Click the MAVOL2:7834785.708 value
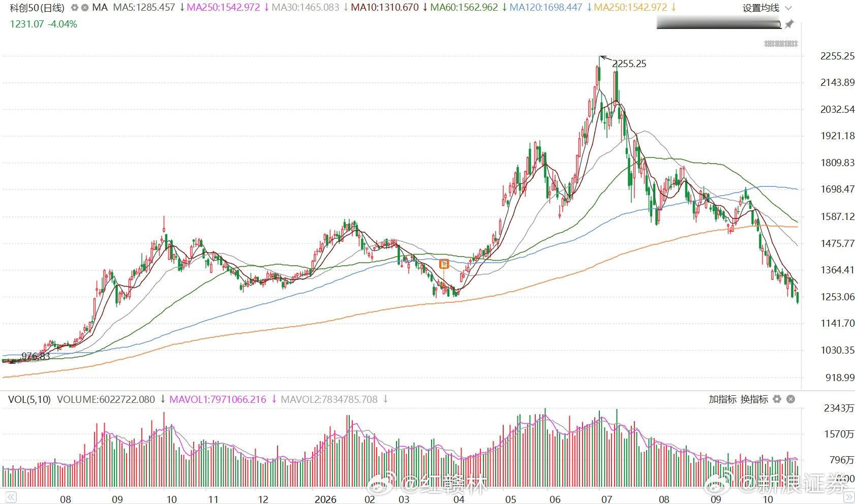 (x=329, y=399)
